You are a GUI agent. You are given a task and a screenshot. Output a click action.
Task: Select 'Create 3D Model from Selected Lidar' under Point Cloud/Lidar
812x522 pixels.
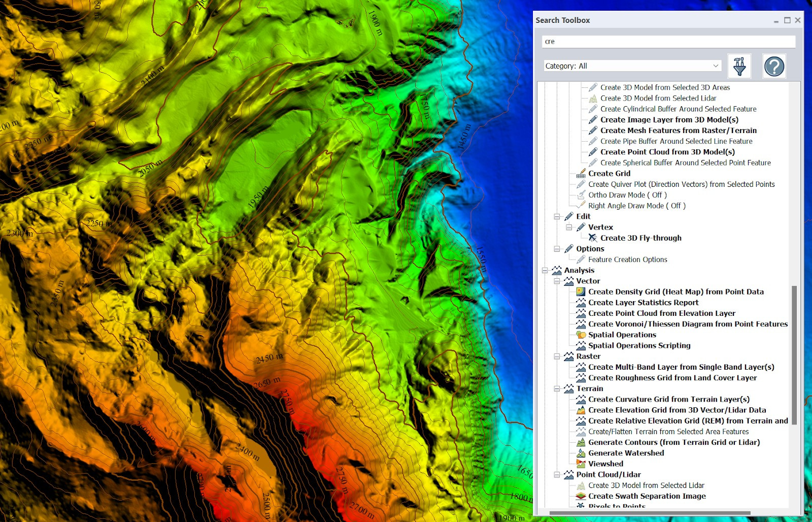tap(646, 485)
